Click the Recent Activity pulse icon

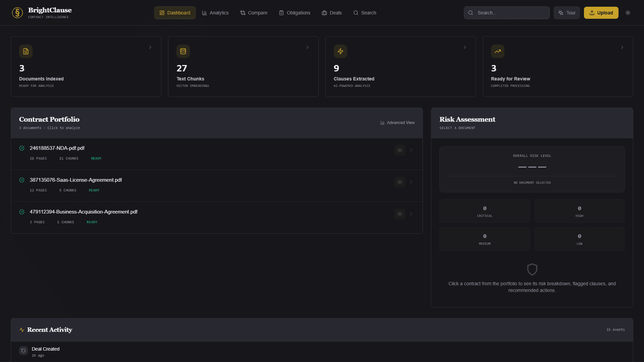(x=21, y=330)
